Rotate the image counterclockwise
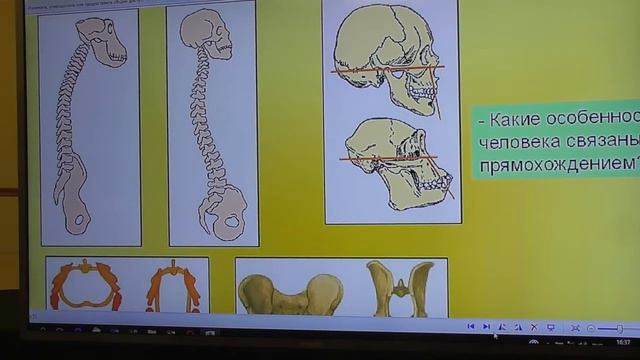640x360 pixels. (x=502, y=327)
